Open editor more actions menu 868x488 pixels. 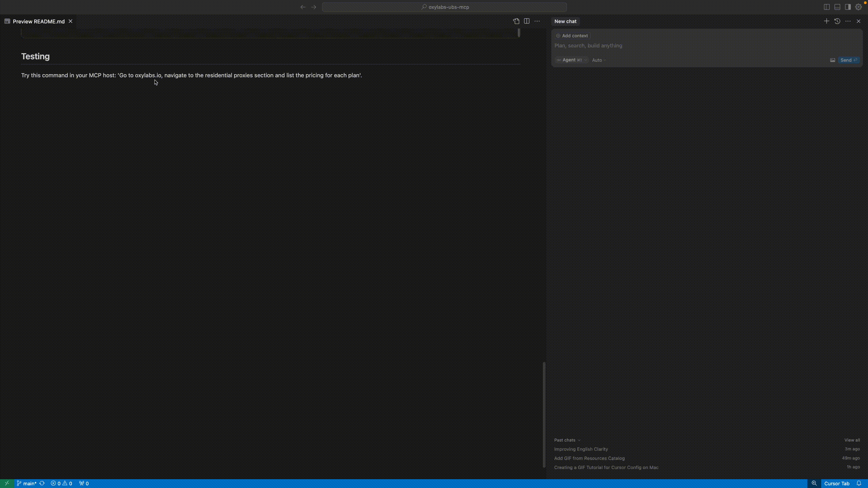click(x=537, y=21)
